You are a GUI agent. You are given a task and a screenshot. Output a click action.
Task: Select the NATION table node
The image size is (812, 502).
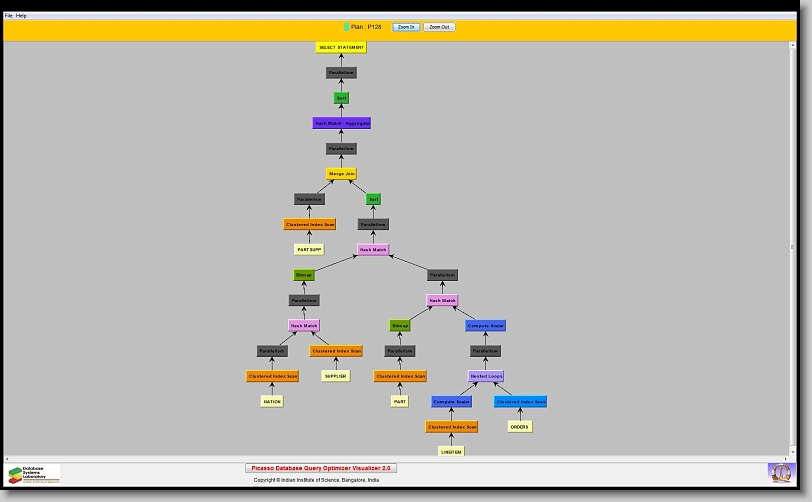(272, 401)
